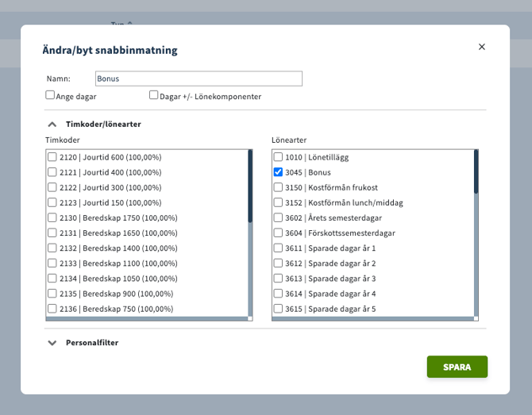Select 2120 Jourtid 600 timkod
Screen dimensions: 532x415
pyautogui.click(x=52, y=157)
